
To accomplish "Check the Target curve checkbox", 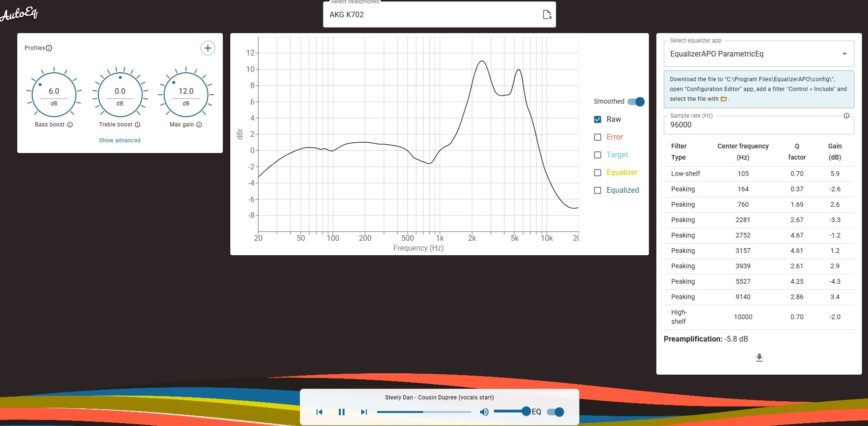I will (x=598, y=155).
